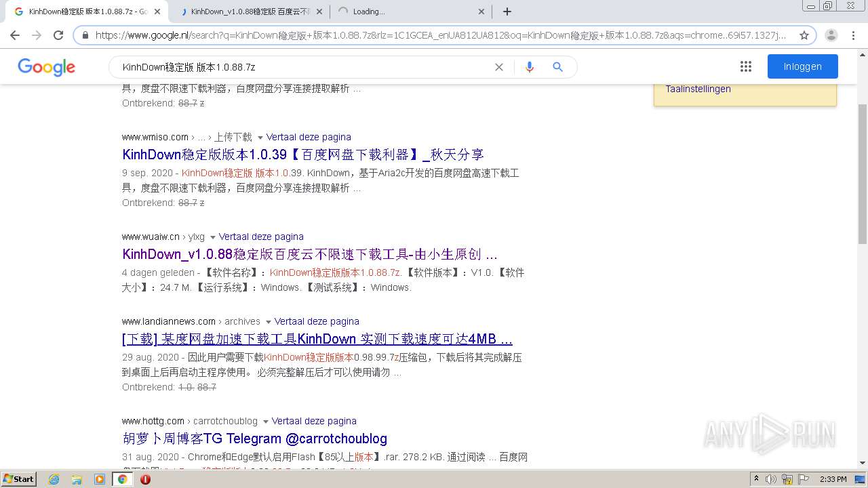Select the Chrome taskbar icon
868x488 pixels.
tap(122, 479)
